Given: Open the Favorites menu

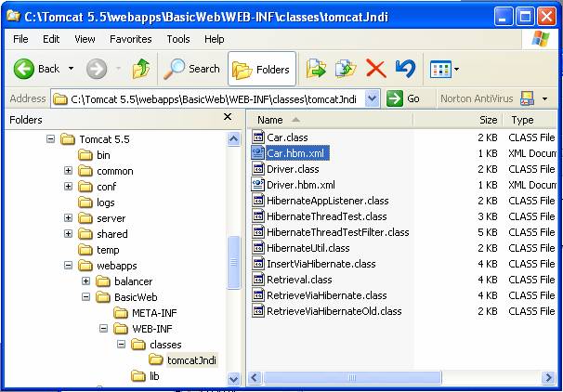Looking at the screenshot, I should 131,39.
